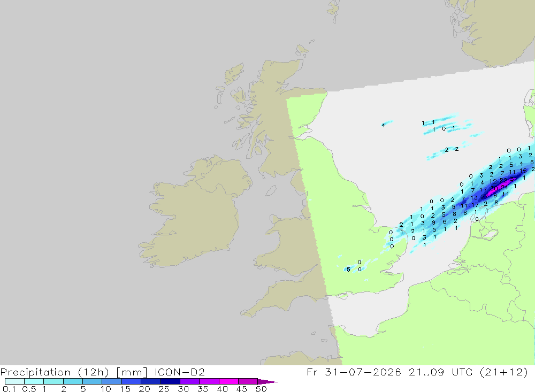The height and width of the screenshot is (392, 535).
Task: Click the '0.5' legend label
Action: 29,389
